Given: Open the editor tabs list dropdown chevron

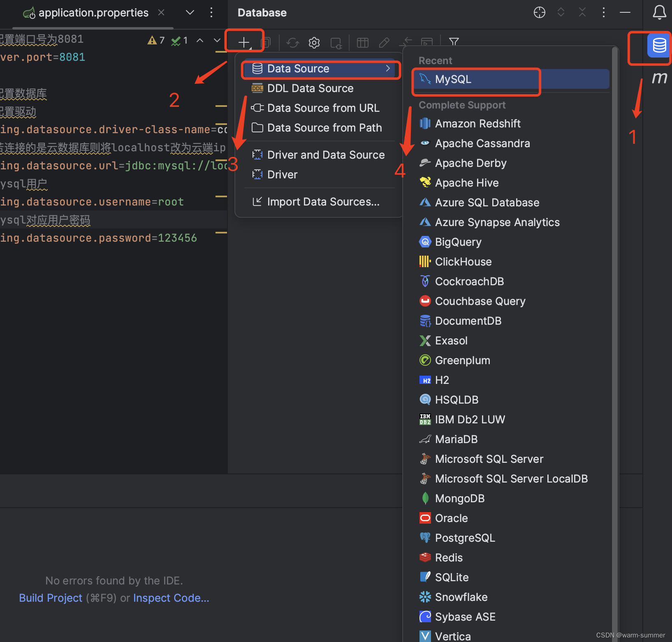Looking at the screenshot, I should click(190, 12).
